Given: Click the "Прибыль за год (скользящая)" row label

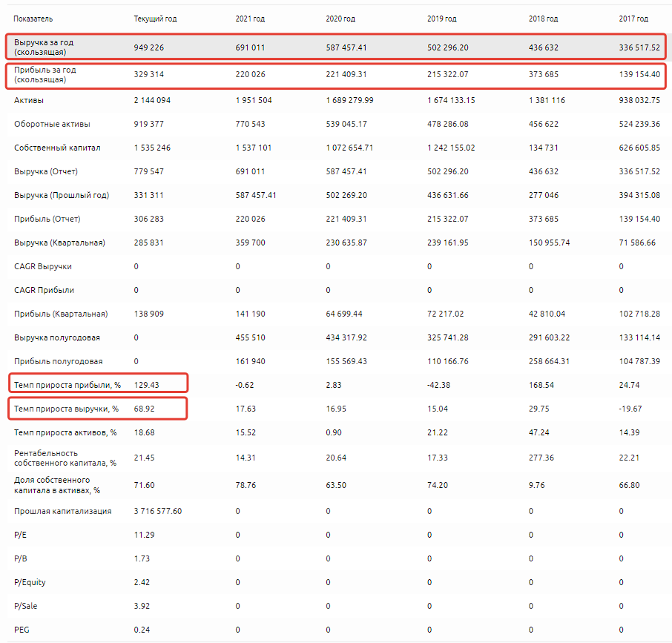Looking at the screenshot, I should [x=45, y=74].
